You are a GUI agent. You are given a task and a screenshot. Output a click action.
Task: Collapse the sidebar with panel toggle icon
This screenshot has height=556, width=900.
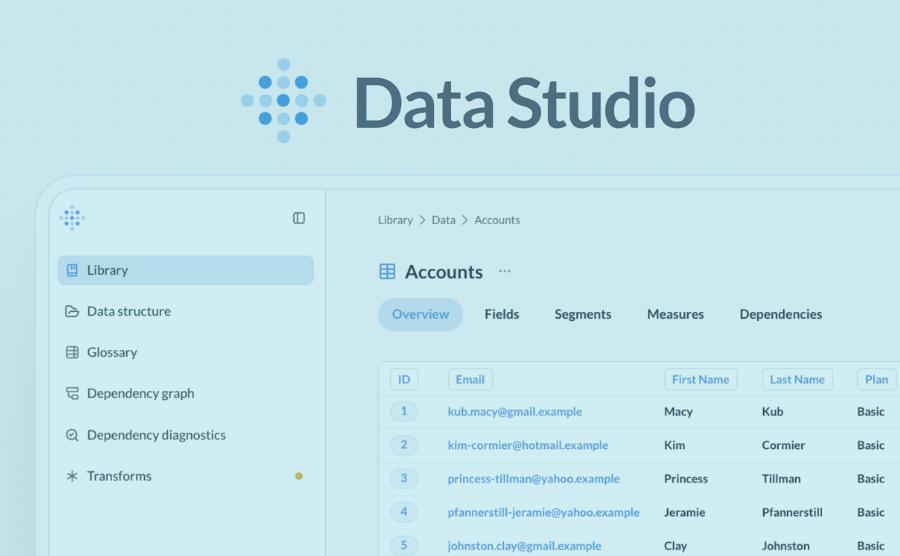[298, 218]
